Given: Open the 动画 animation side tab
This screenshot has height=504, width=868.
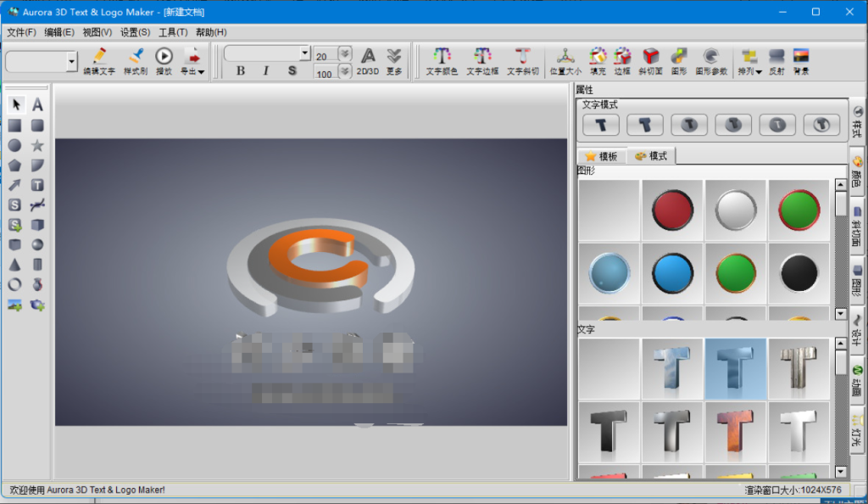Looking at the screenshot, I should coord(858,380).
